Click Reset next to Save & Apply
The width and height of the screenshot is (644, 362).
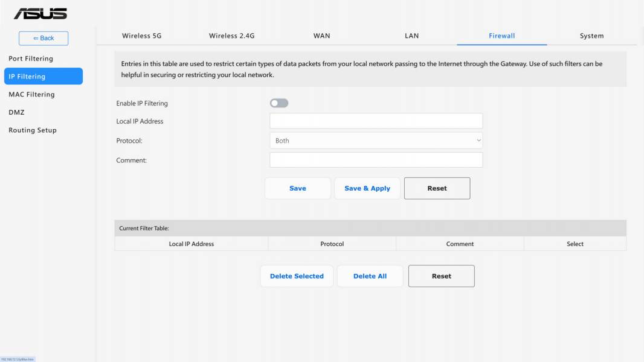pyautogui.click(x=437, y=188)
